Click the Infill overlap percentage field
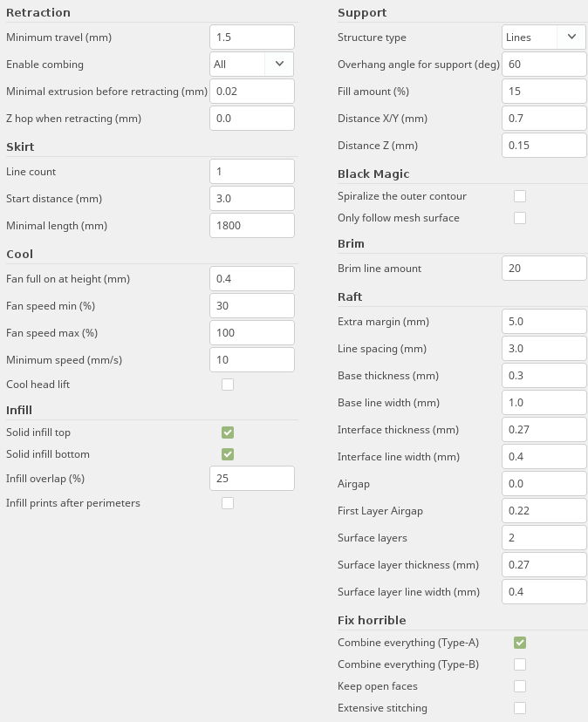The image size is (588, 722). pos(252,479)
